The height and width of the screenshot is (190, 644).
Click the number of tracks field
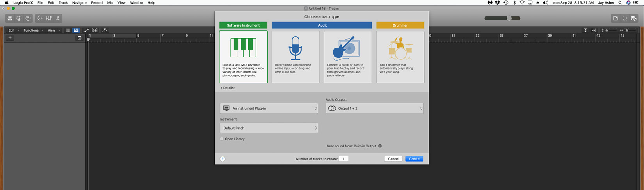pos(343,159)
